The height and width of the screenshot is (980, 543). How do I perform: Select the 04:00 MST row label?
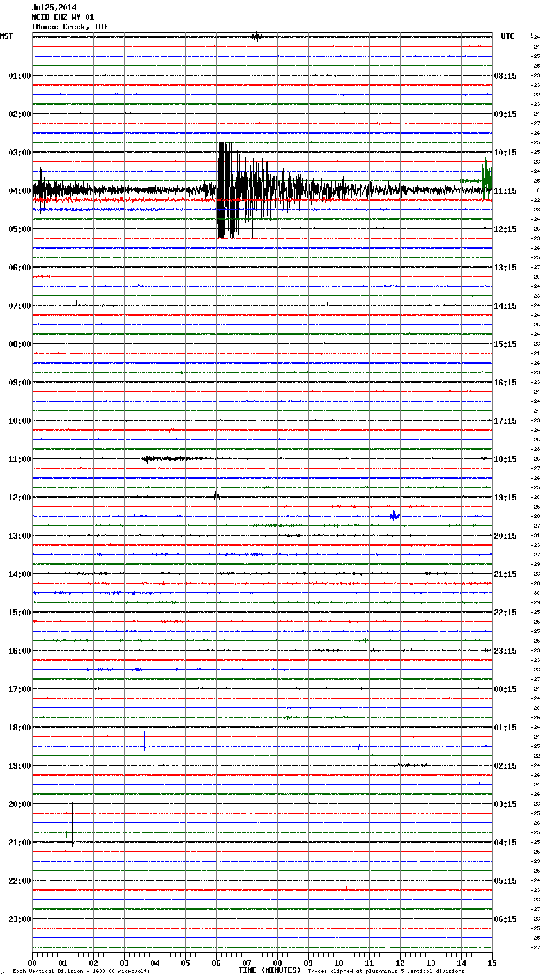[20, 191]
